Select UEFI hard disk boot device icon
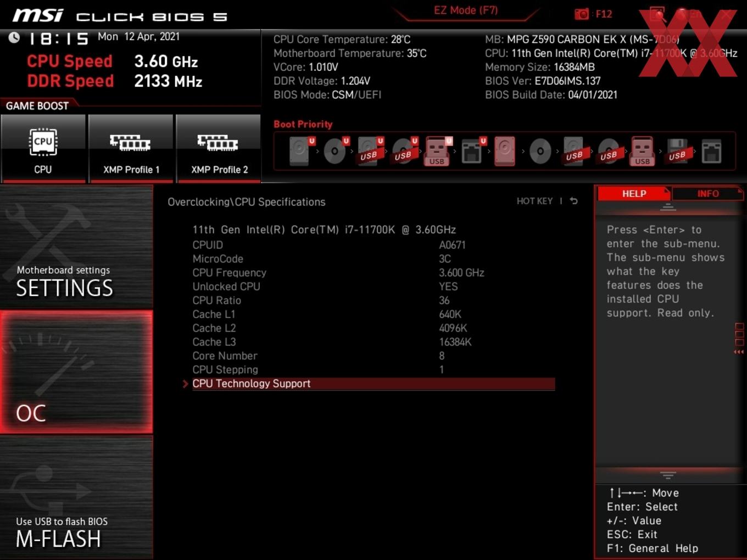This screenshot has height=560, width=747. [301, 151]
